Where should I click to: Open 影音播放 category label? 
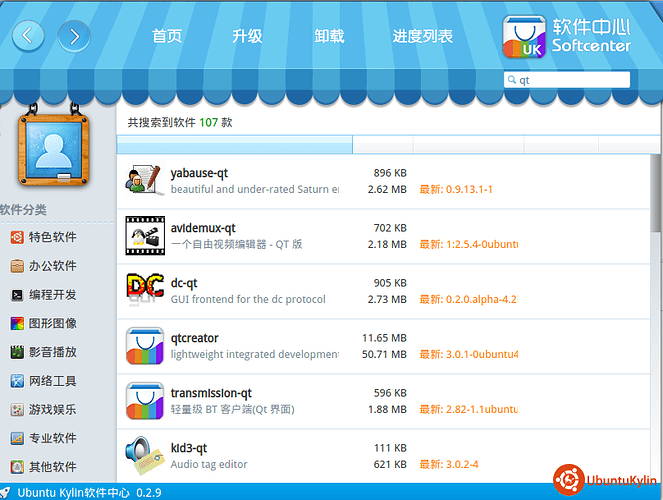(x=52, y=352)
